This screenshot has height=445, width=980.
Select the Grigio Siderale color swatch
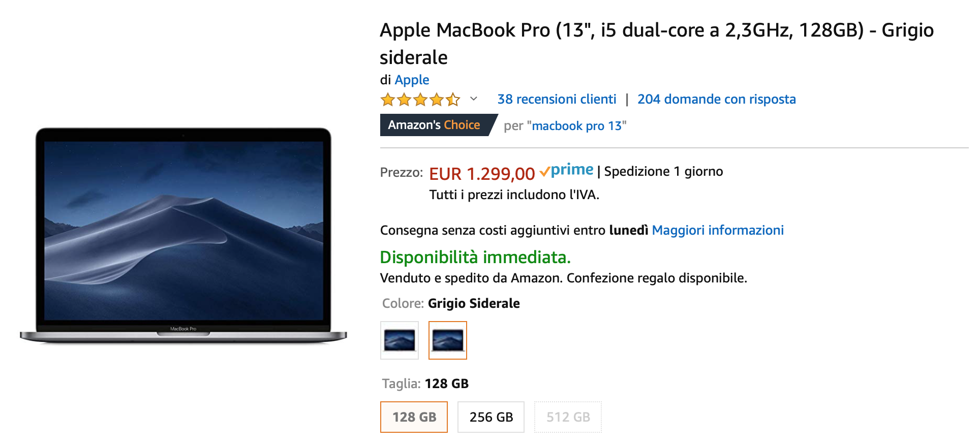(x=447, y=340)
